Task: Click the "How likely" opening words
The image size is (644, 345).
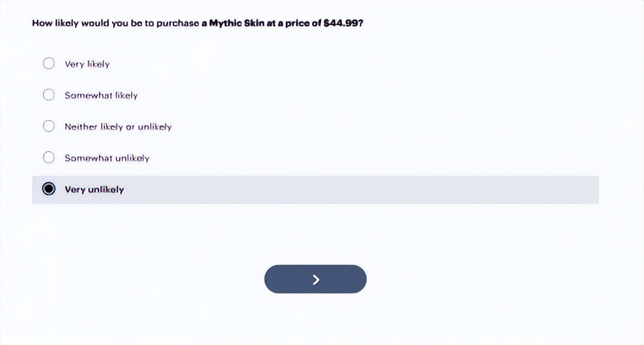Action: (x=55, y=23)
